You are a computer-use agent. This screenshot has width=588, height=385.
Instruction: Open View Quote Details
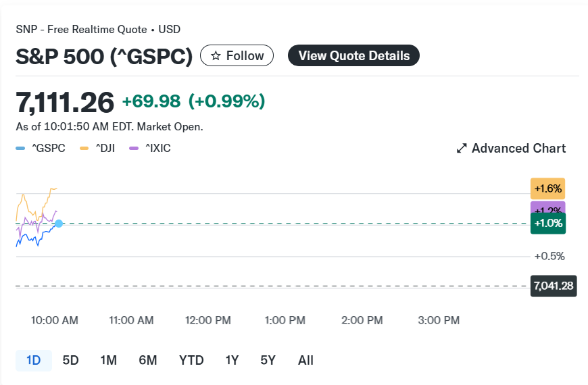353,56
